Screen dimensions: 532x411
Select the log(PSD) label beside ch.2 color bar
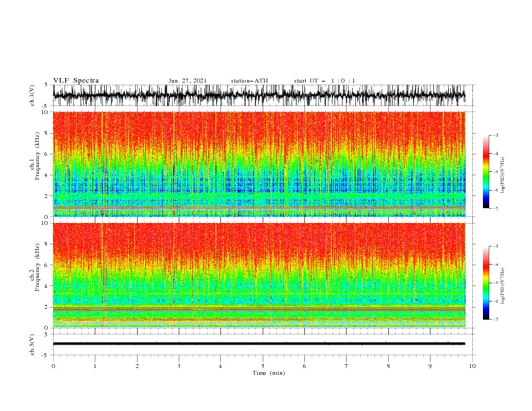pos(503,286)
